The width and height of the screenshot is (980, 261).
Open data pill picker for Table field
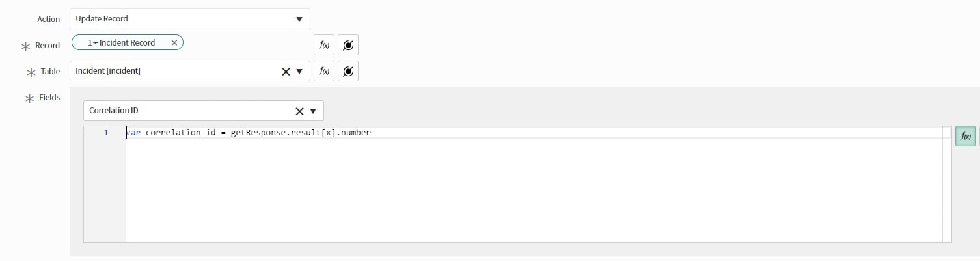pos(348,71)
